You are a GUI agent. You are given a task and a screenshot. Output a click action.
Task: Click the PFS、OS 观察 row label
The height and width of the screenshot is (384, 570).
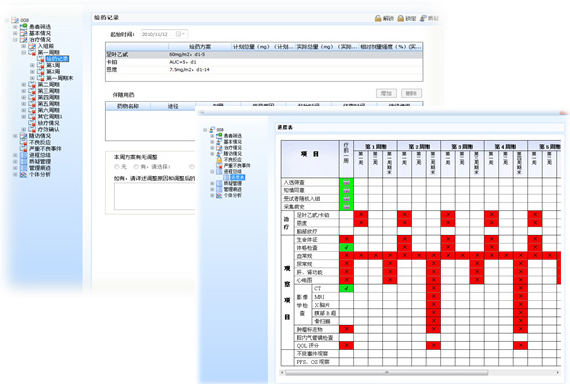tap(313, 362)
